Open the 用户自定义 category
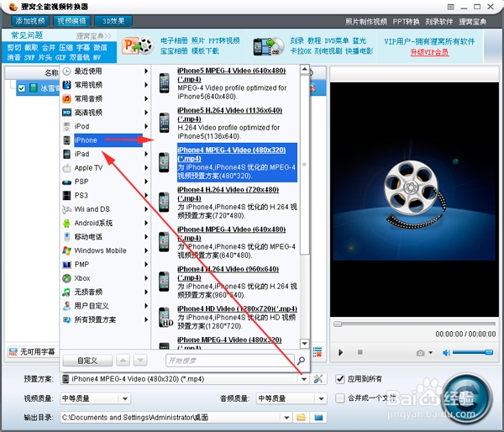 tap(105, 306)
